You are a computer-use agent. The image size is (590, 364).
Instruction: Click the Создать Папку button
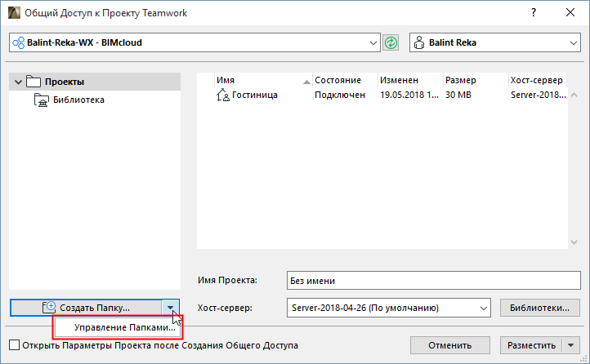click(x=87, y=308)
